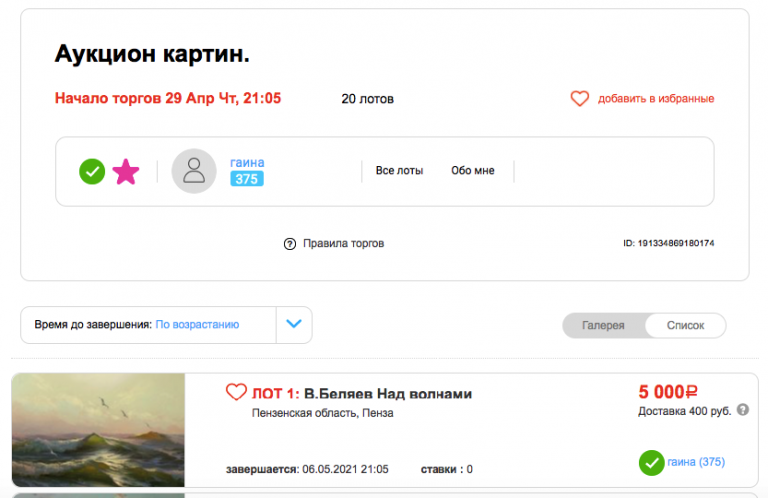Open the sea painting thumbnail of Лот 1
Image resolution: width=768 pixels, height=498 pixels.
98,429
